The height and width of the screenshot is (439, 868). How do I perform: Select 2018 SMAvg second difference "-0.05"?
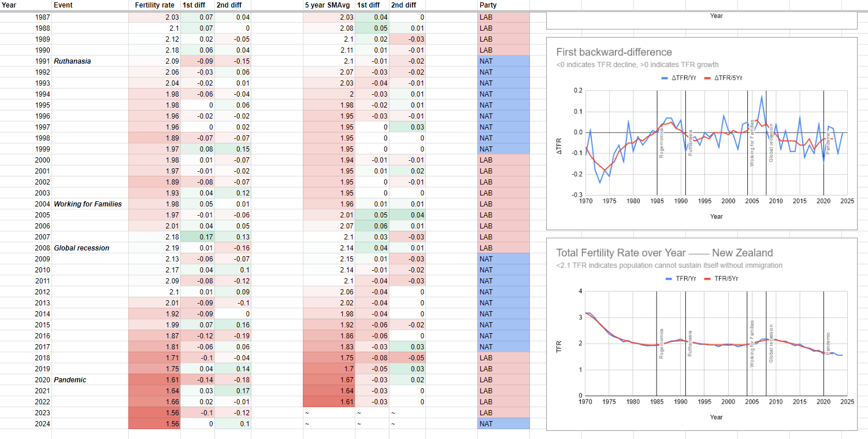(x=407, y=357)
